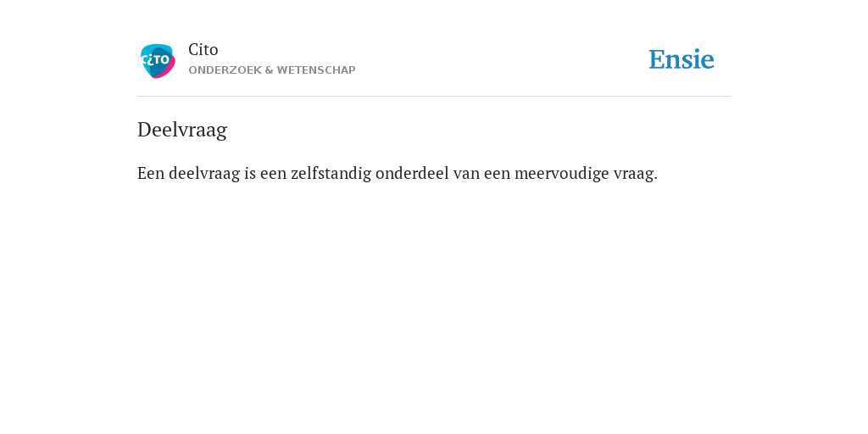Click the word 'van' in the definition
This screenshot has width=868, height=434.
466,175
